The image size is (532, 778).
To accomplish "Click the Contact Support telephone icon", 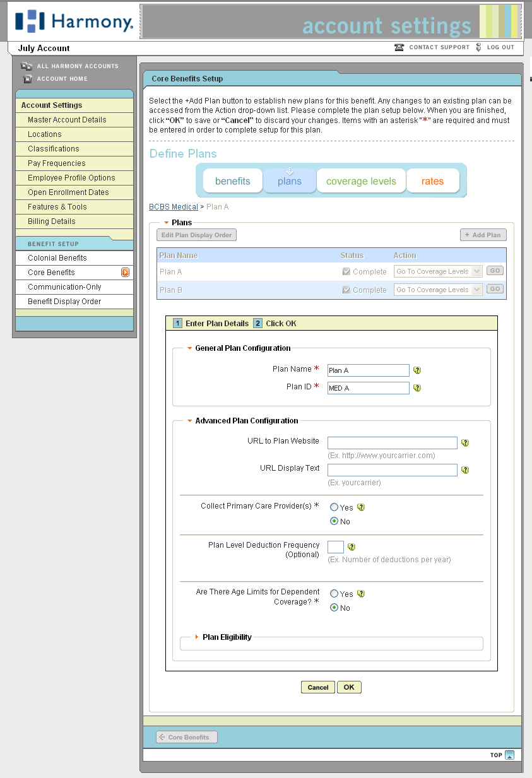I will 399,47.
